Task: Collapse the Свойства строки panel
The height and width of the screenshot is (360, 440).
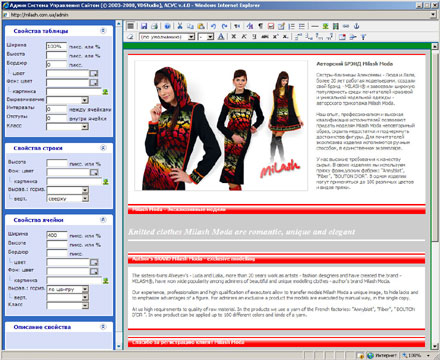Action: point(103,148)
